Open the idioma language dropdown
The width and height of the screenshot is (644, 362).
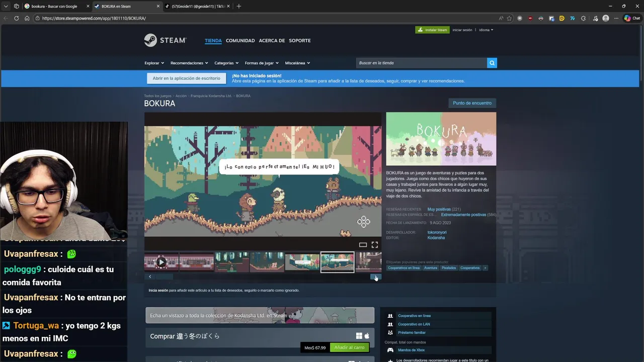coord(486,30)
